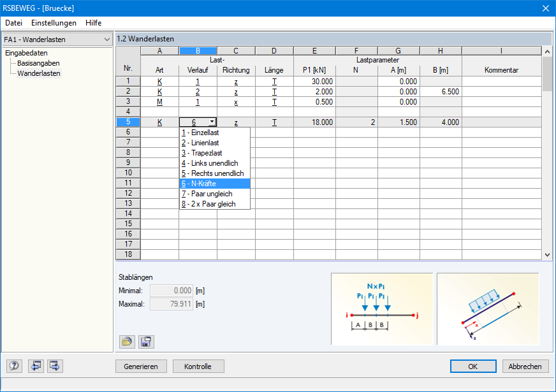
Task: Open the Hilfe menu
Action: 93,23
